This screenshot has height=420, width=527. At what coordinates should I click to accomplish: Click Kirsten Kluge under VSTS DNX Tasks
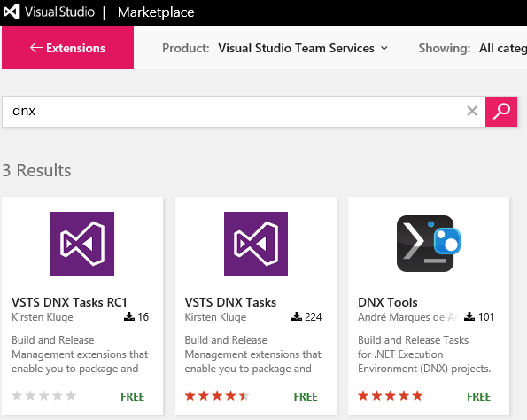point(215,317)
